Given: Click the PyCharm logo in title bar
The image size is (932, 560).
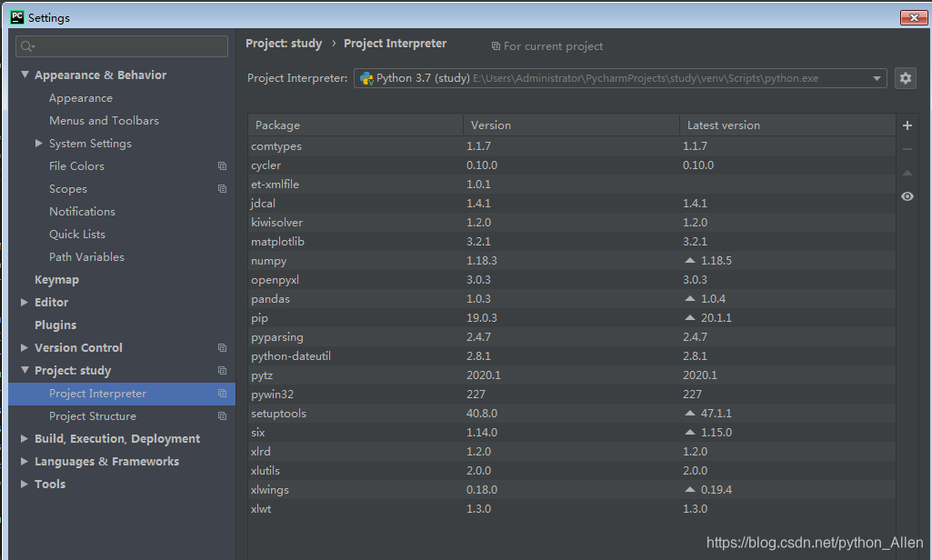Looking at the screenshot, I should point(17,17).
